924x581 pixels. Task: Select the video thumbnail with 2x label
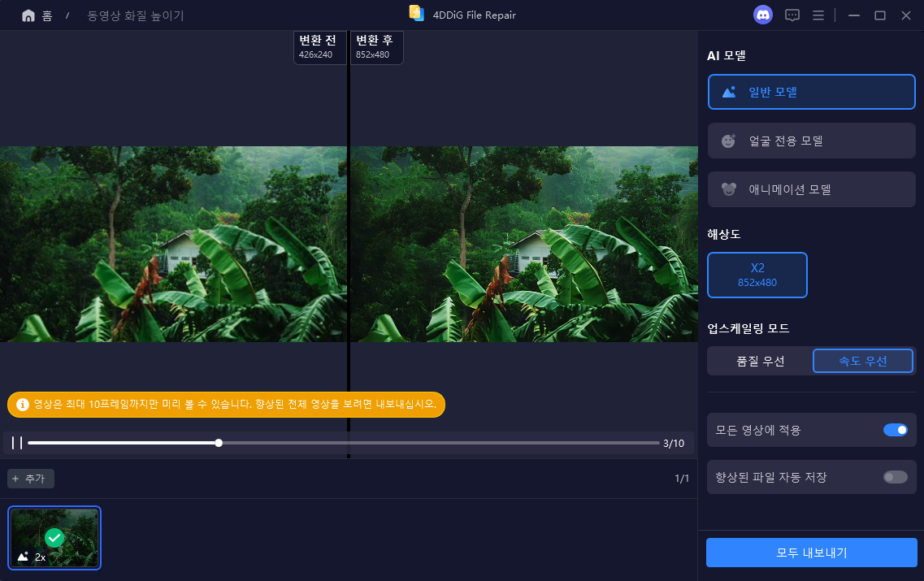pos(54,538)
